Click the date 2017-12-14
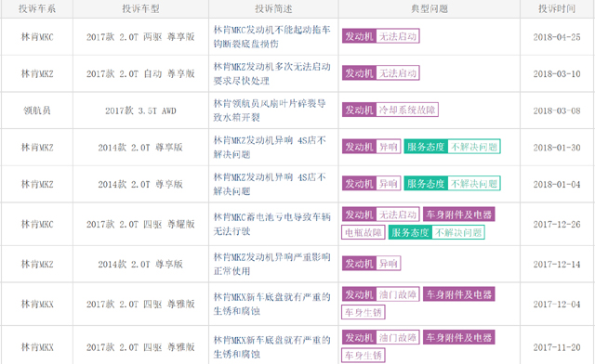 (x=557, y=264)
